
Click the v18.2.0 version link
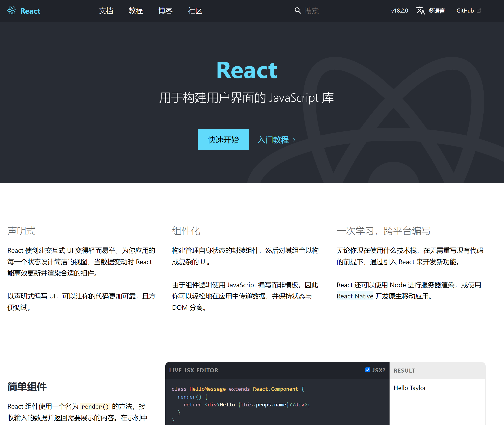[399, 11]
